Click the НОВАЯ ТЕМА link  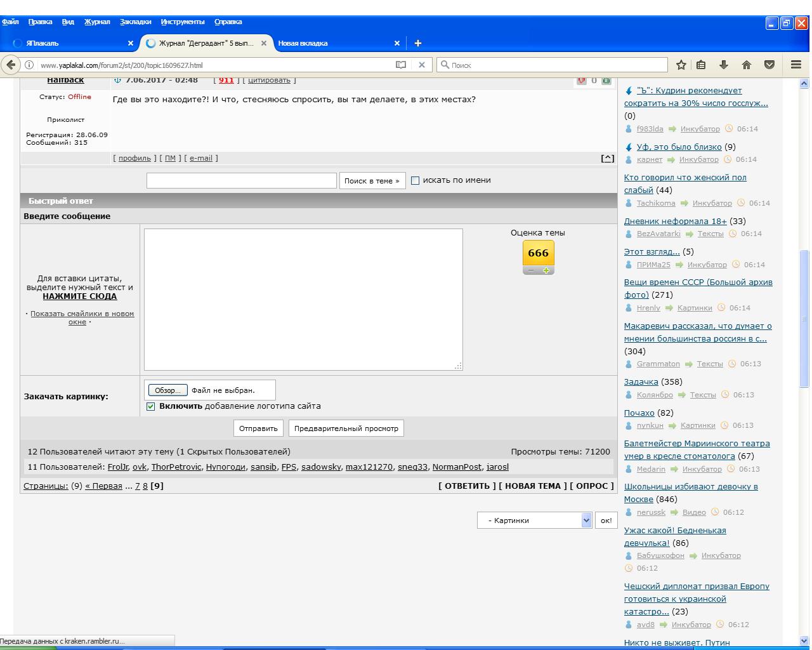click(x=533, y=486)
